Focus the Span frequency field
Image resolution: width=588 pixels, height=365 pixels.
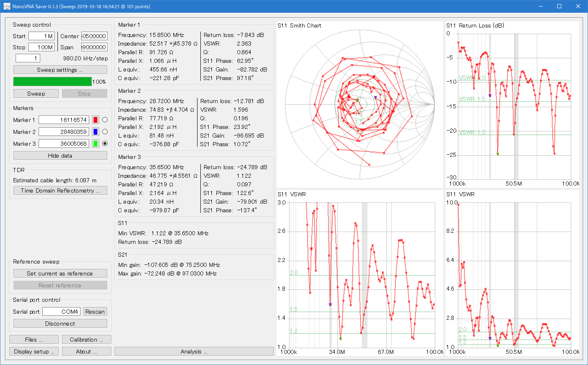[x=94, y=47]
